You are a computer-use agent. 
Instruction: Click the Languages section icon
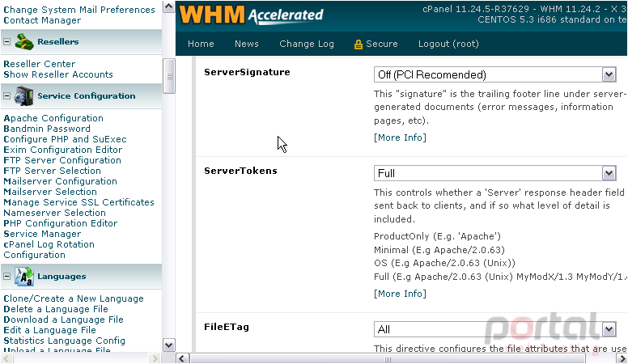coord(24,277)
